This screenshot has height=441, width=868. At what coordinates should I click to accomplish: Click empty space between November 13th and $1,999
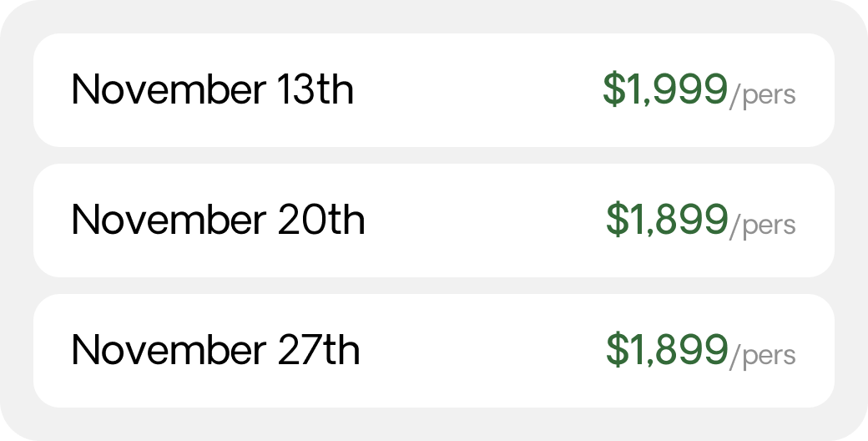pos(476,89)
